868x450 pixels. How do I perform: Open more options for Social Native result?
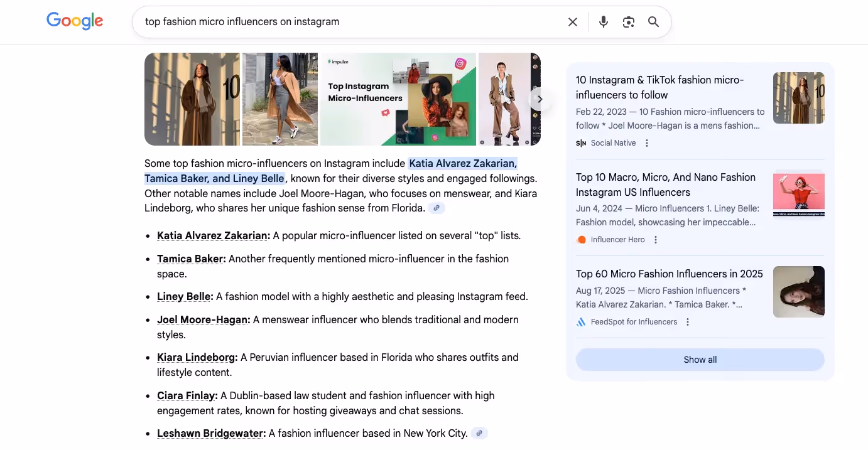pyautogui.click(x=647, y=143)
